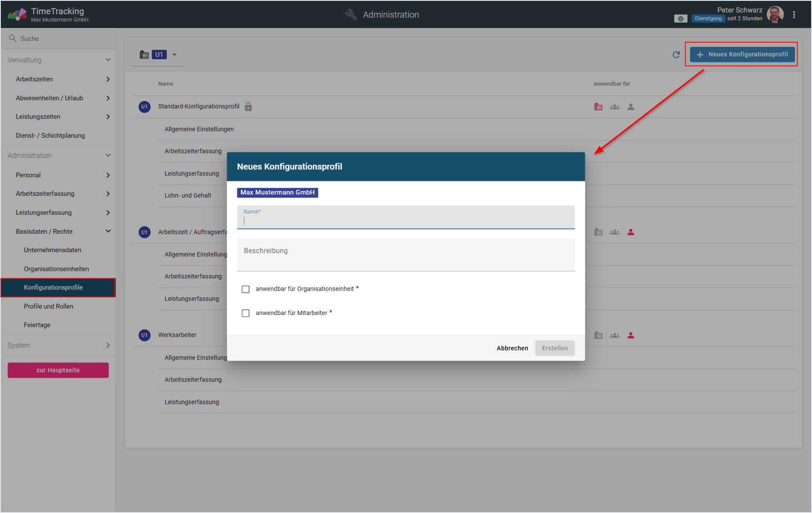Open Profile und Rollen menu item
The height and width of the screenshot is (513, 812).
click(48, 306)
